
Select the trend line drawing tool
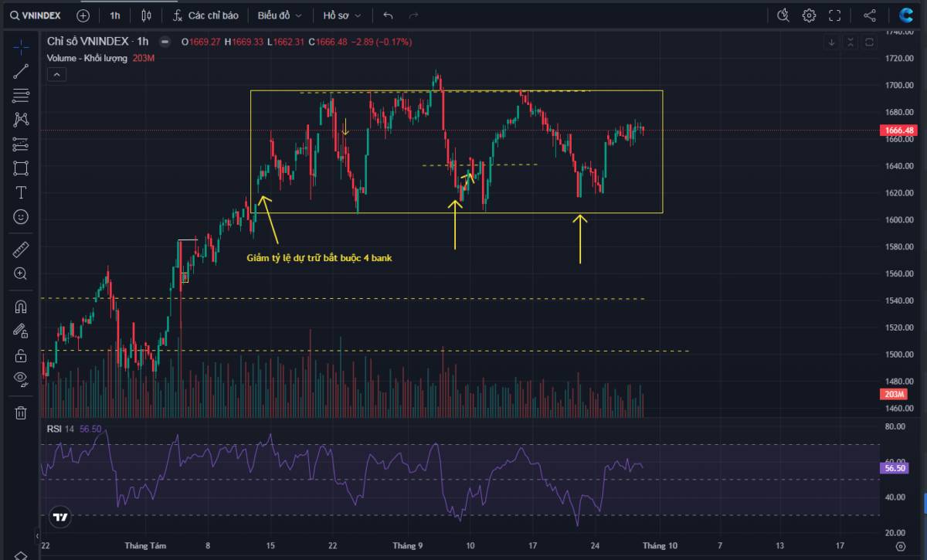(21, 72)
